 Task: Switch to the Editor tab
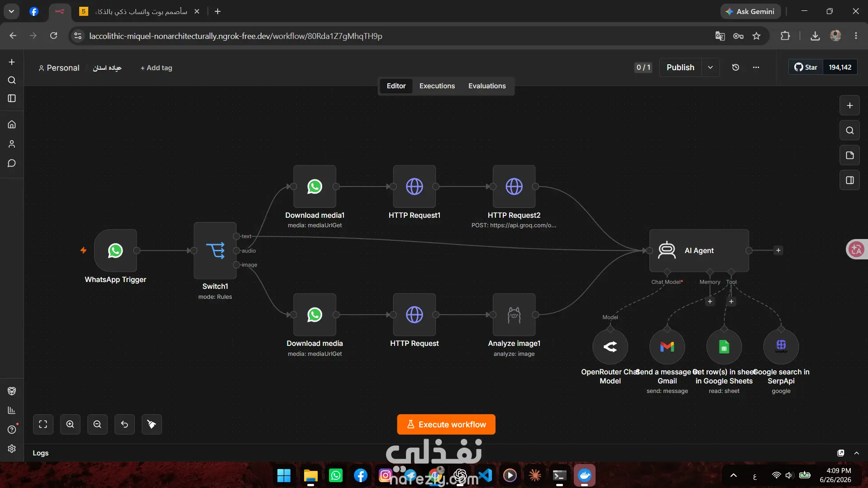[396, 86]
